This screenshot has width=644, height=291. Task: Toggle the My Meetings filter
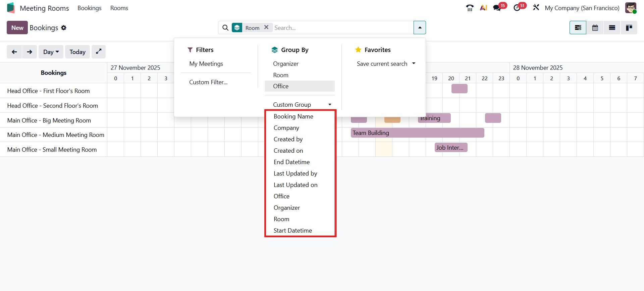(x=206, y=64)
